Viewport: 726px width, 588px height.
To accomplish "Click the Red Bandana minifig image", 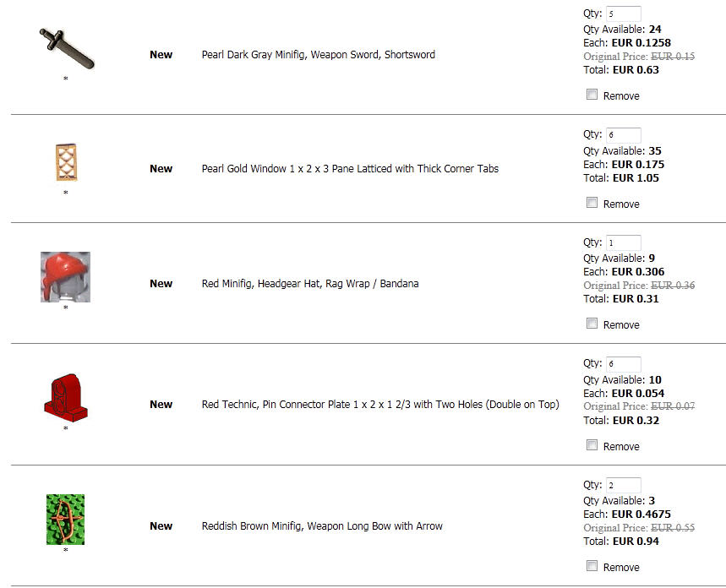I will click(x=65, y=276).
